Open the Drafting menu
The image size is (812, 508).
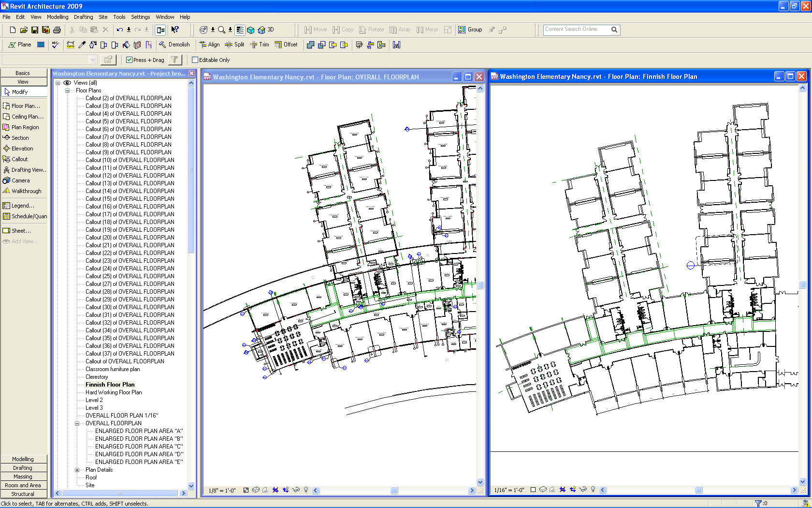pyautogui.click(x=83, y=17)
